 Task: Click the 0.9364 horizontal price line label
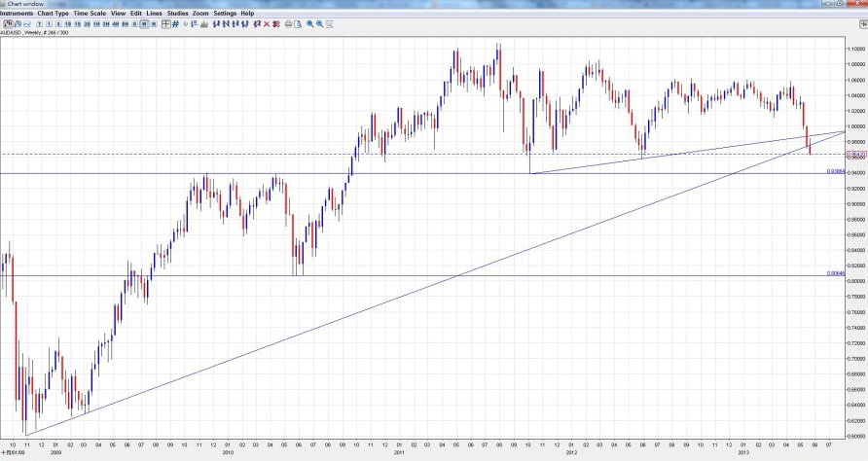tap(834, 171)
